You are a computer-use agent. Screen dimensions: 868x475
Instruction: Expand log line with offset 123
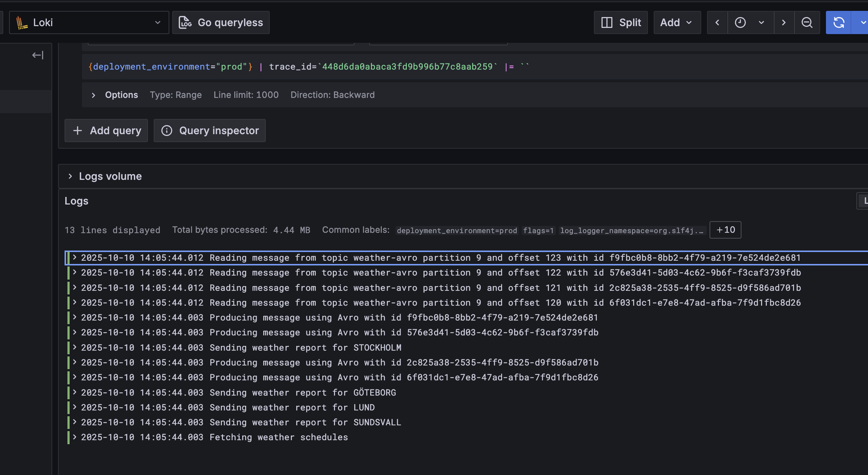75,257
